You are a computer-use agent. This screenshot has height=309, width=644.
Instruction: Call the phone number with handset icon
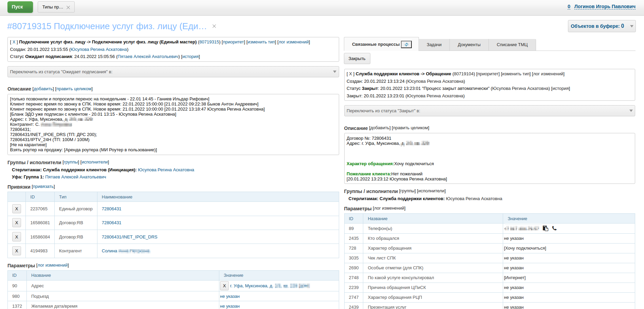[554, 228]
